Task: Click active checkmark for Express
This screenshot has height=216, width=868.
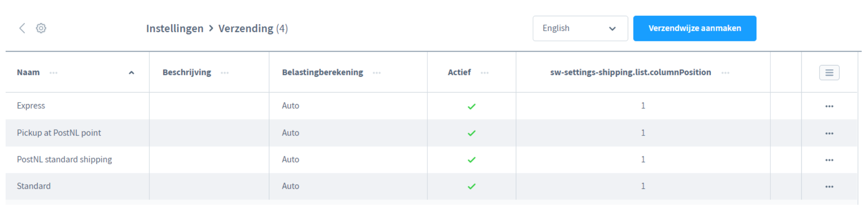Action: pyautogui.click(x=472, y=106)
